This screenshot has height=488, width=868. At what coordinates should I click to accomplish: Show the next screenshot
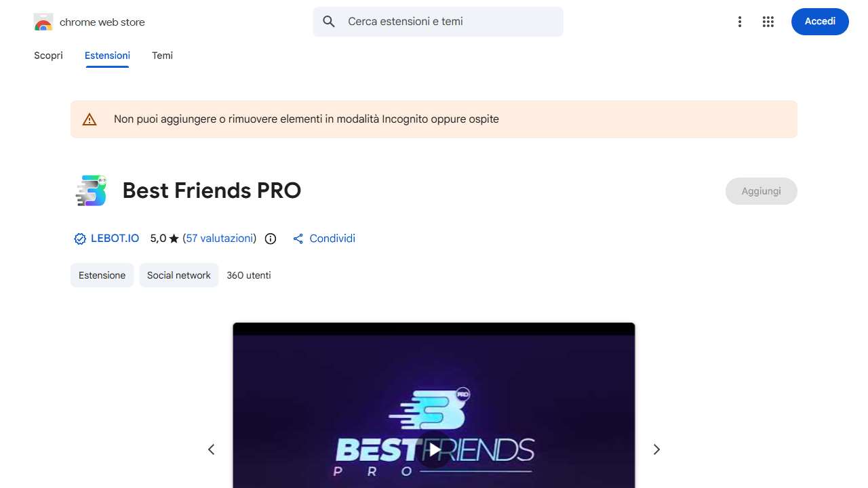click(x=656, y=449)
